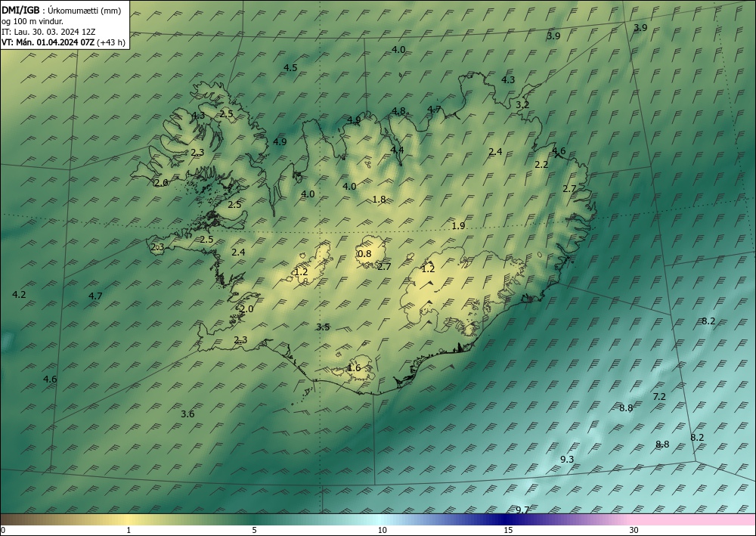Click the 1.6 value near the south coast
Image resolution: width=756 pixels, height=536 pixels.
pyautogui.click(x=354, y=368)
